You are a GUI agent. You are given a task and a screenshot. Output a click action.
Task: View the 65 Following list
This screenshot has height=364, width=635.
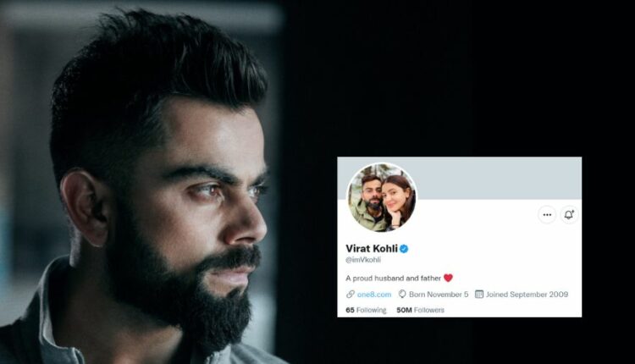coord(366,310)
